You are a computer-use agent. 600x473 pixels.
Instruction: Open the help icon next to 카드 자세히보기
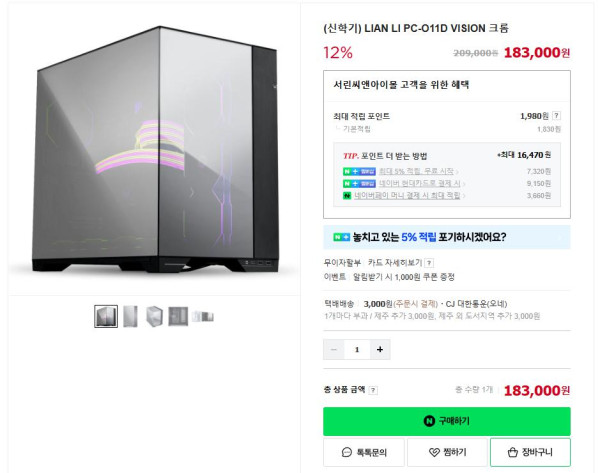429,263
